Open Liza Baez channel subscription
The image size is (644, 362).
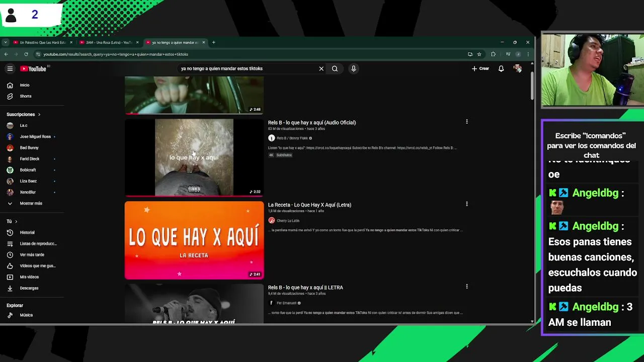[x=28, y=181]
